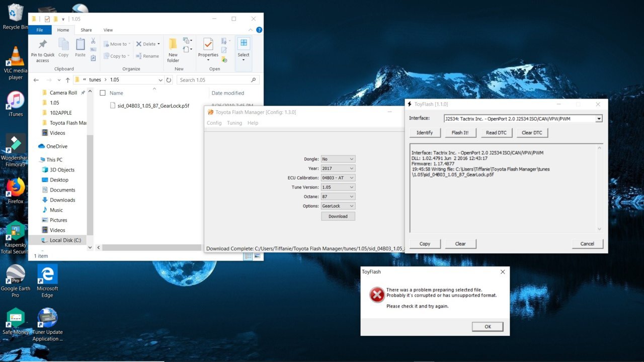The image size is (644, 362).
Task: Open the Dongle dropdown
Action: point(338,159)
